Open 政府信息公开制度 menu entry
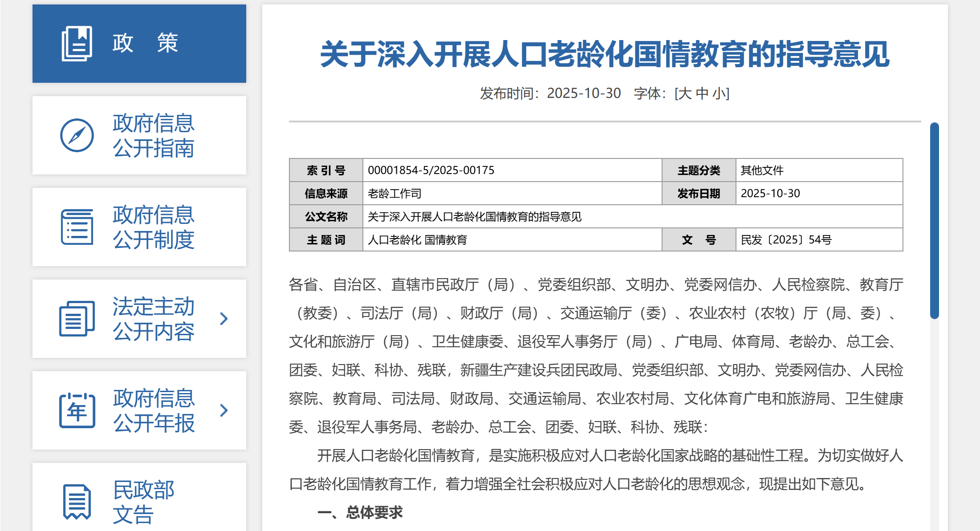Image resolution: width=980 pixels, height=531 pixels. coord(139,227)
